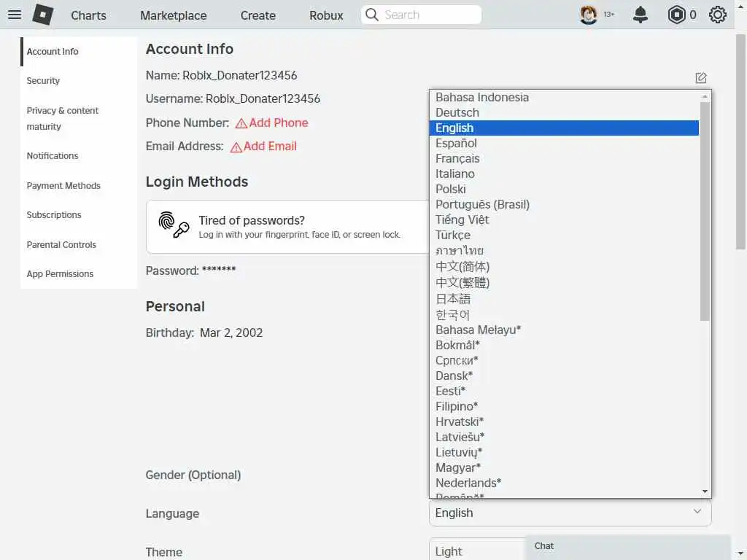Viewport: 747px width, 560px height.
Task: Click the Tired of passwords card
Action: tap(287, 227)
